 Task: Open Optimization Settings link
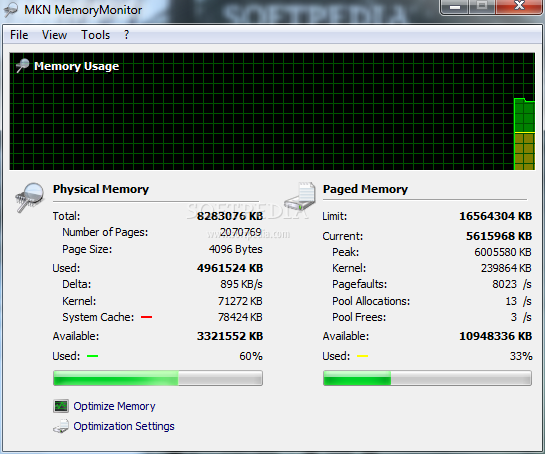(124, 426)
